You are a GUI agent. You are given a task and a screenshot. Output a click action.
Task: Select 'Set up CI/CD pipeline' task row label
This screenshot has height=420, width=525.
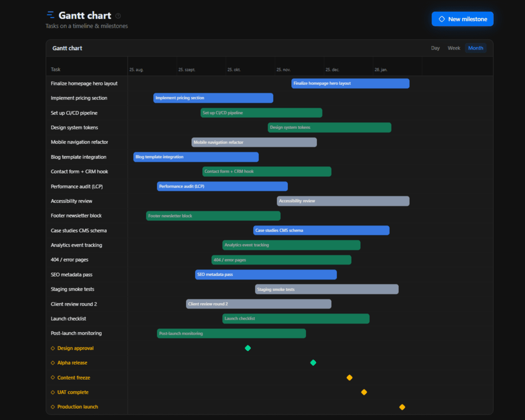(74, 113)
